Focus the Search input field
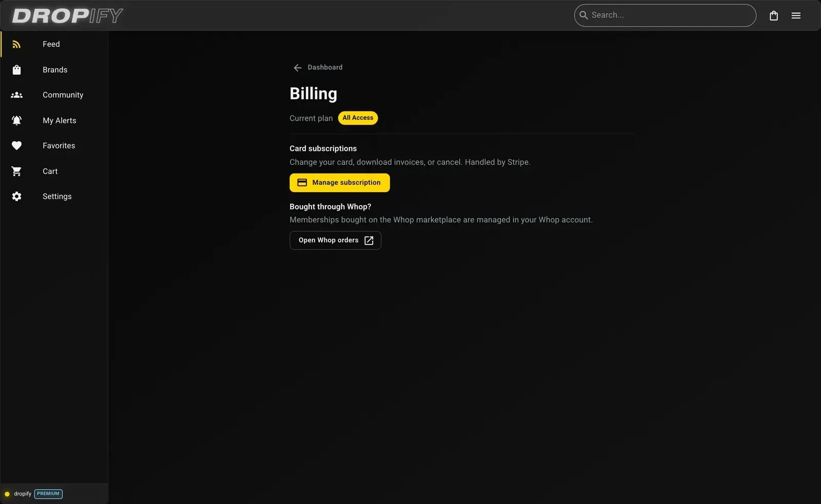821x504 pixels. pyautogui.click(x=665, y=15)
